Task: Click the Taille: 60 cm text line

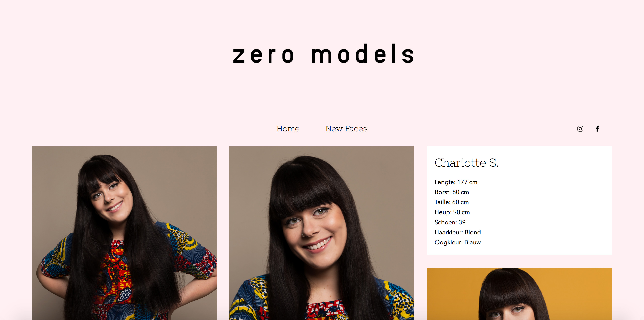Action: (x=452, y=202)
